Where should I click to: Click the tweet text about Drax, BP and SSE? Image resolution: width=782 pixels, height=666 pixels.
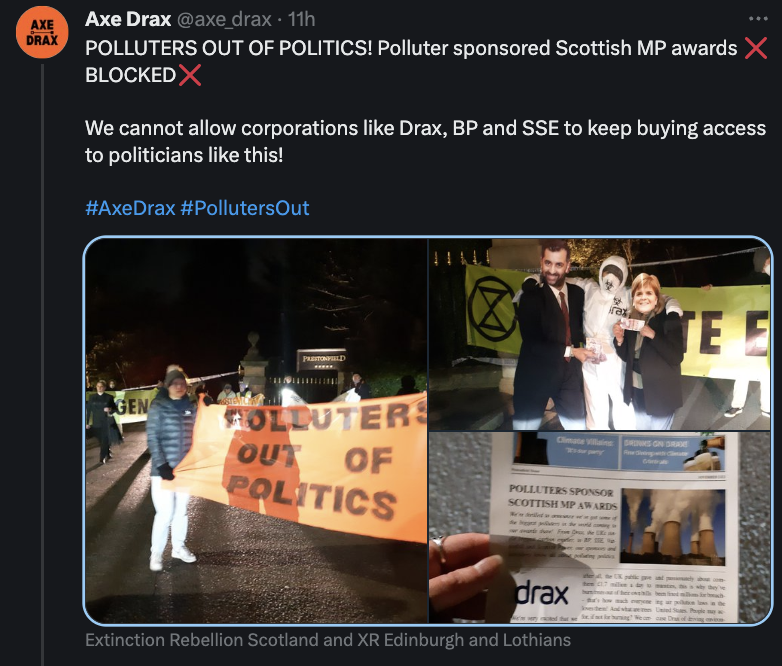click(x=425, y=142)
